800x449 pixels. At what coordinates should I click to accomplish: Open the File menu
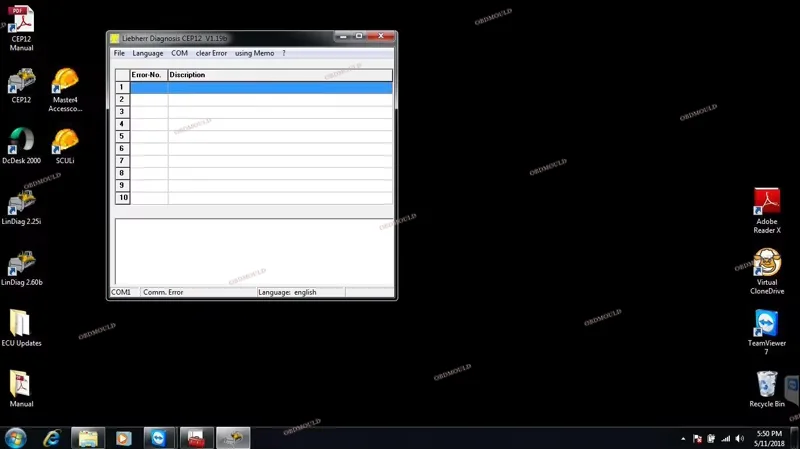click(x=119, y=53)
